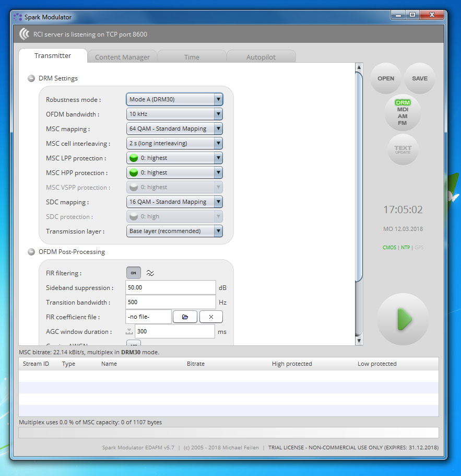Image resolution: width=461 pixels, height=476 pixels.
Task: Browse for FIR coefficient file folder icon
Action: pos(185,317)
